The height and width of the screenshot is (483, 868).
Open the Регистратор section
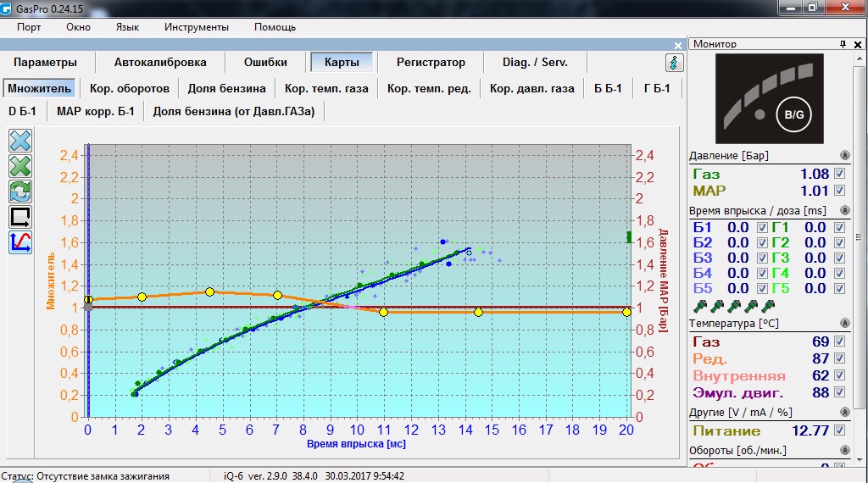431,62
